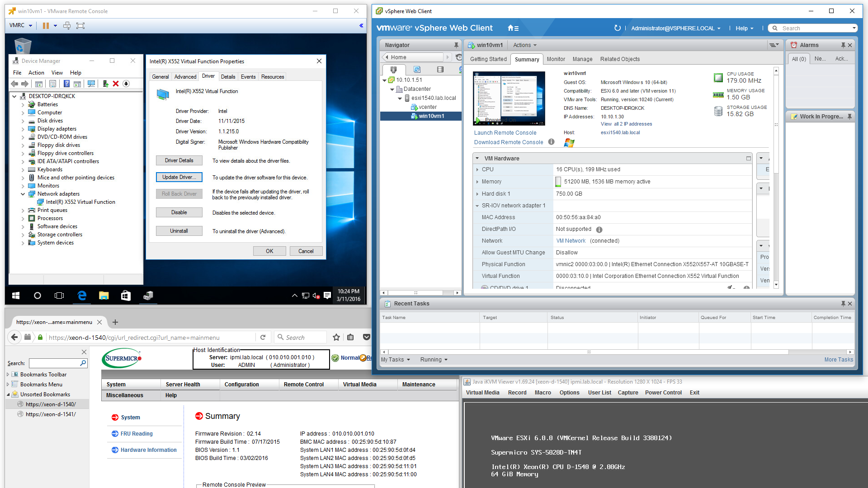This screenshot has width=868, height=488.
Task: Bookmark this page star icon in Firefox
Action: point(336,337)
